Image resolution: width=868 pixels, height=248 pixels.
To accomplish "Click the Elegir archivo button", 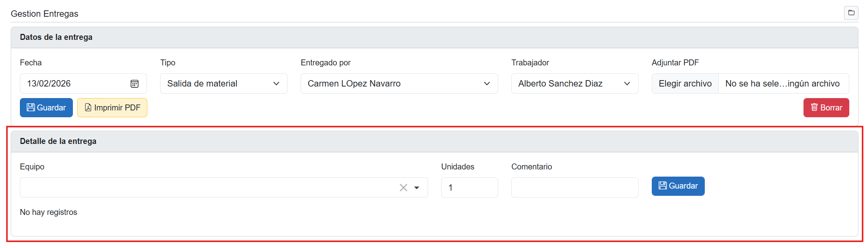I will point(685,84).
